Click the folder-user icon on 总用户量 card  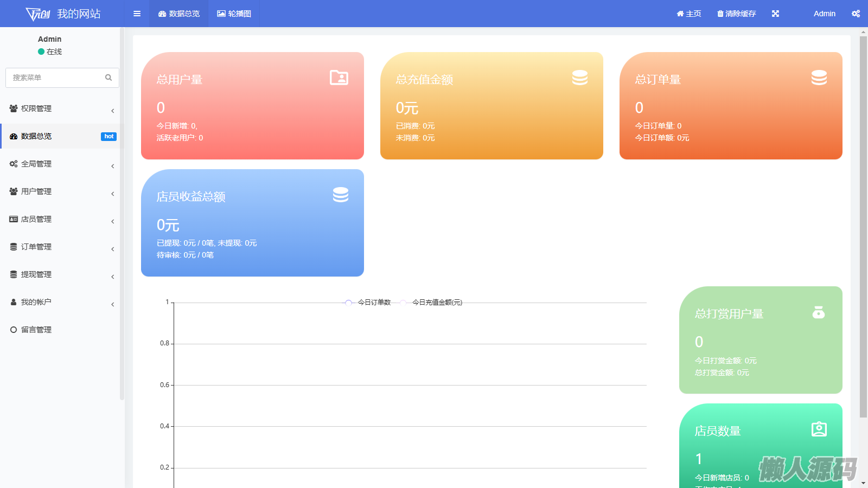point(339,78)
